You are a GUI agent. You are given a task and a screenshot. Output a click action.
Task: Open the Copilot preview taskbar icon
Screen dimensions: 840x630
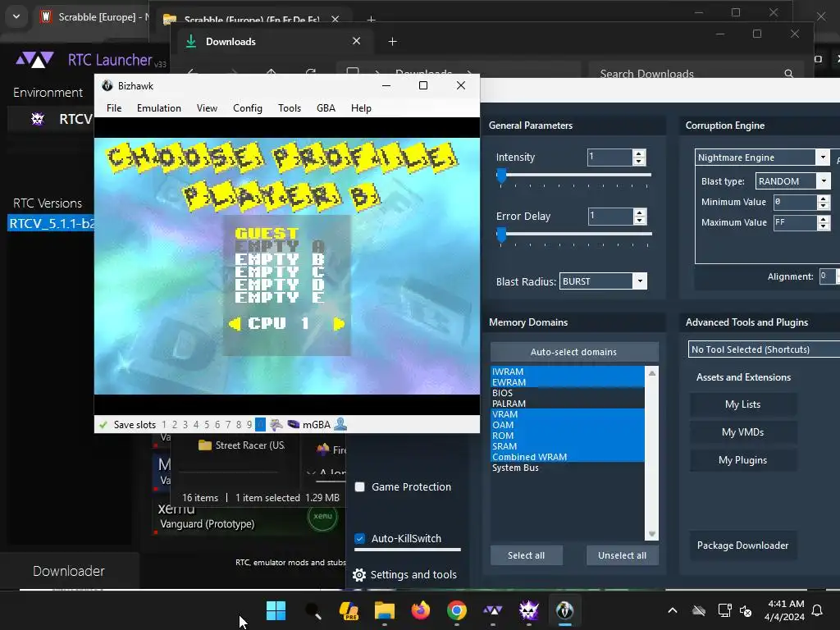click(349, 610)
